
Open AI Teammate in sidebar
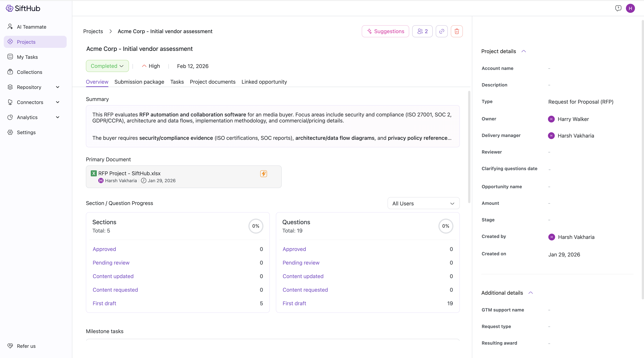tap(31, 27)
